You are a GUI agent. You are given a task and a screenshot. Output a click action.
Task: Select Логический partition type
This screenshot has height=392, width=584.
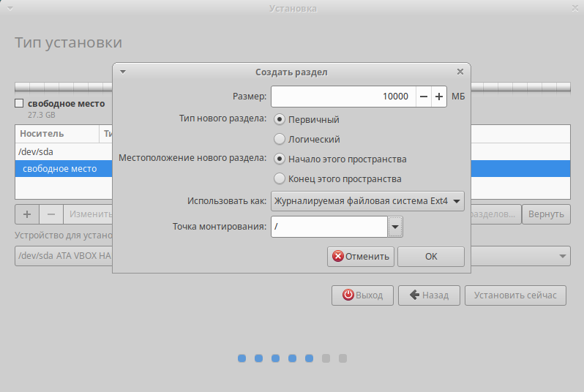[280, 139]
